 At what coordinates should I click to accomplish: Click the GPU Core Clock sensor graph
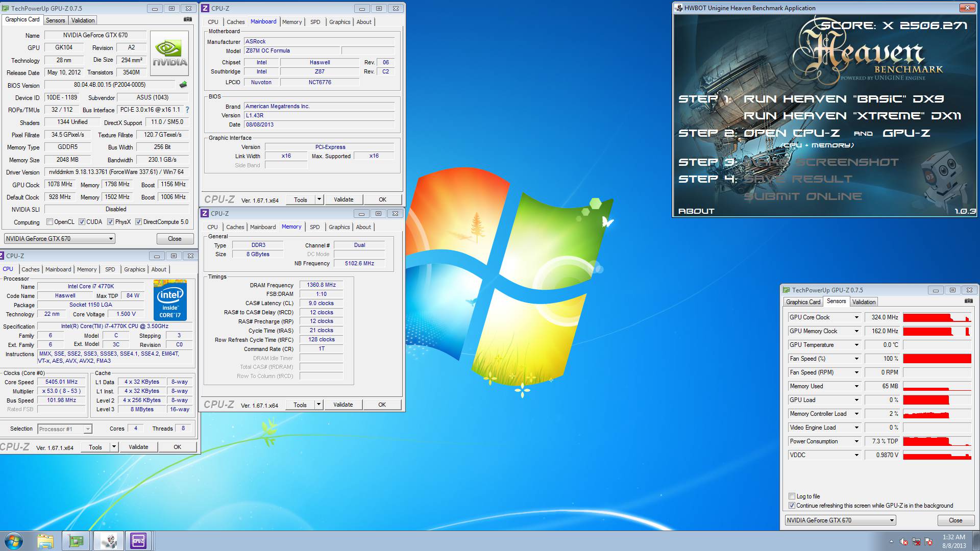[937, 317]
